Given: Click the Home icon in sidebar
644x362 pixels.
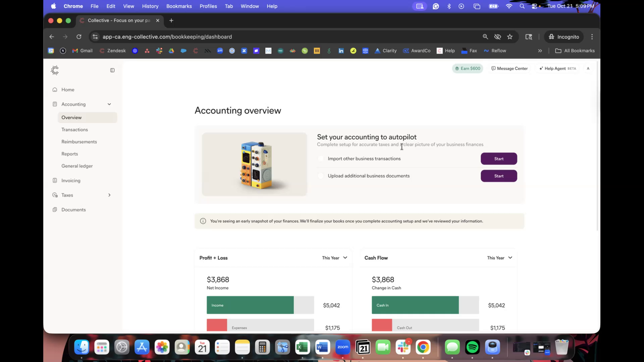Looking at the screenshot, I should point(55,90).
